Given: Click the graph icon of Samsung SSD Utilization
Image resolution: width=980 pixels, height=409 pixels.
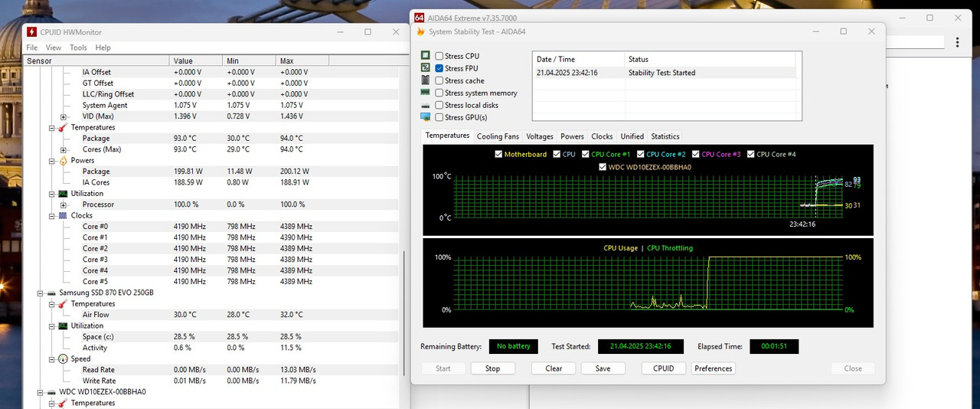Looking at the screenshot, I should coord(63,326).
